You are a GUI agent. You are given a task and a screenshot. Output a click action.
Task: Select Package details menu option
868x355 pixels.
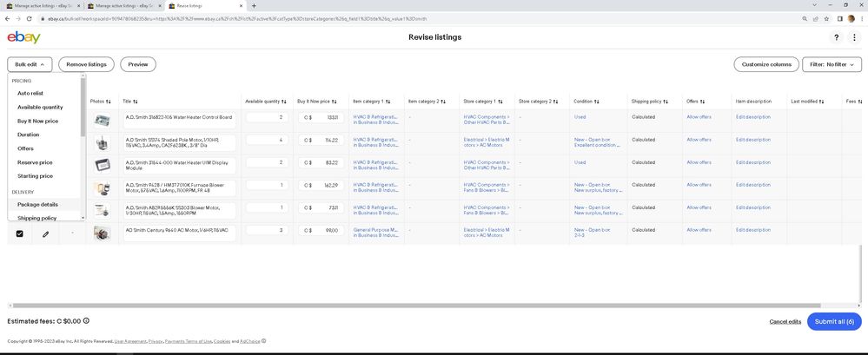point(37,204)
